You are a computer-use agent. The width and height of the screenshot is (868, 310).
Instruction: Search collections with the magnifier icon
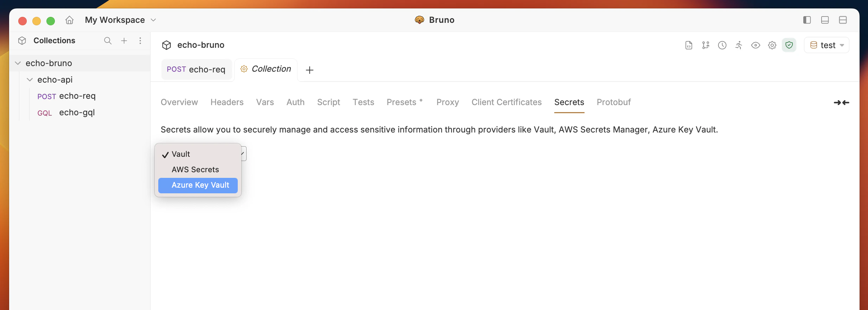coord(108,41)
